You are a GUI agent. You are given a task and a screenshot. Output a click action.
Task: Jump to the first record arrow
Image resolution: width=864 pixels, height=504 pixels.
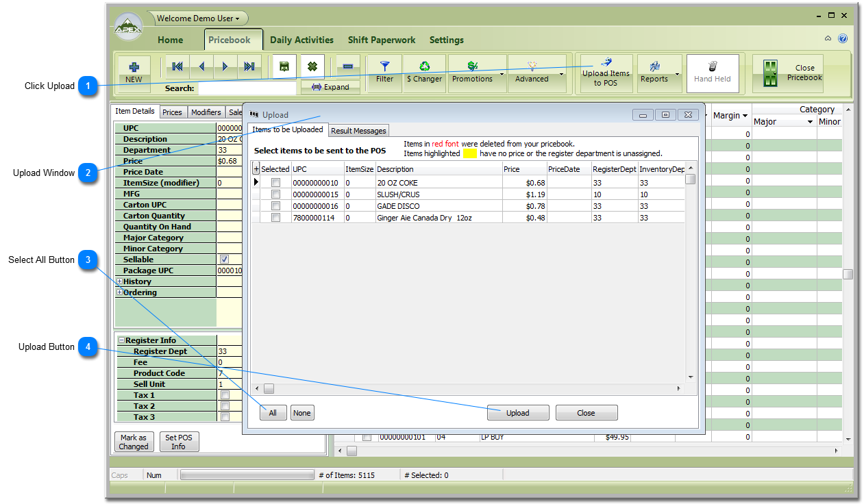click(x=177, y=66)
